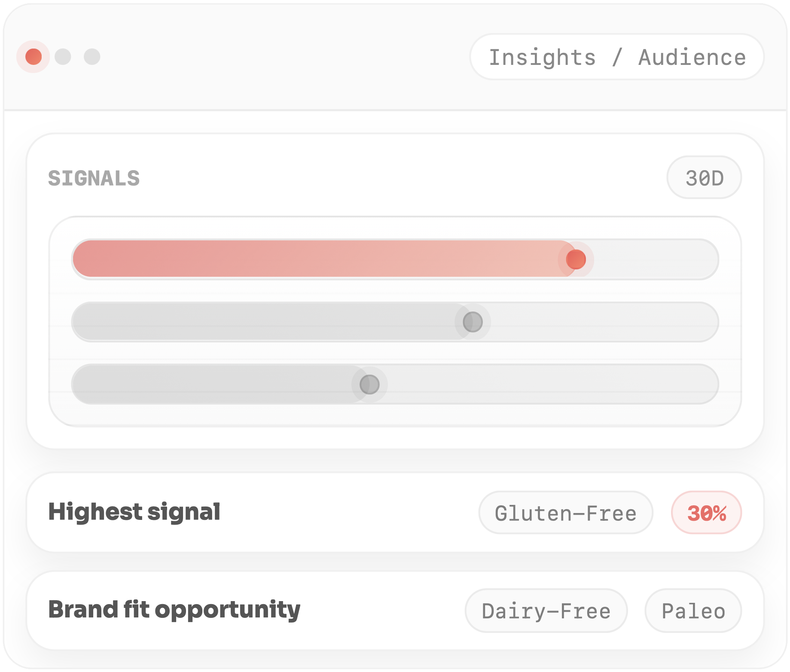Select the Dairy-Free tag
Image resolution: width=790 pixels, height=672 pixels.
[x=546, y=611]
